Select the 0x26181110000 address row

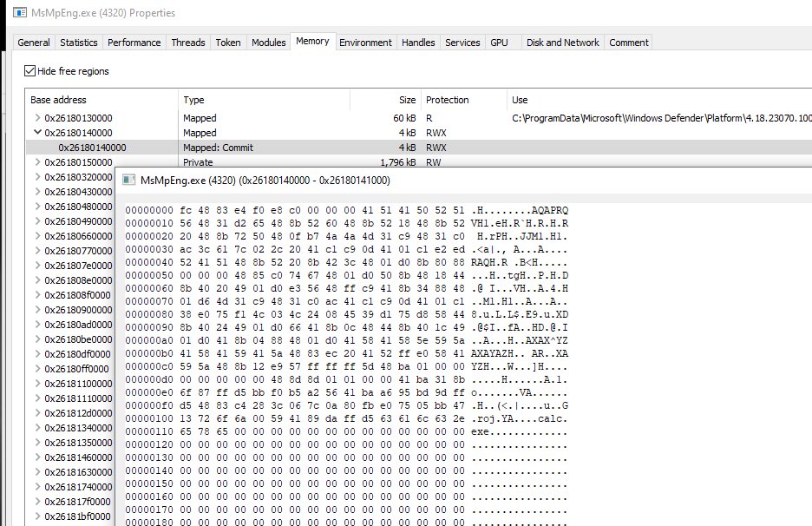(x=78, y=398)
